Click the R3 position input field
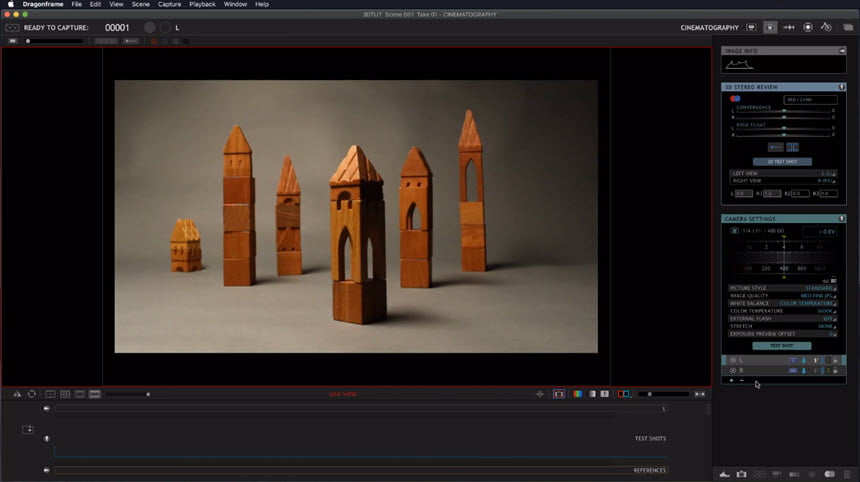 828,194
